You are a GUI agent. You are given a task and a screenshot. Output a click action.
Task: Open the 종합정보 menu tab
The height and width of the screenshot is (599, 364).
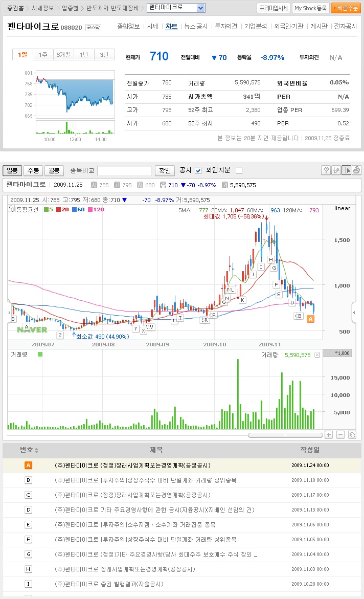coord(128,27)
